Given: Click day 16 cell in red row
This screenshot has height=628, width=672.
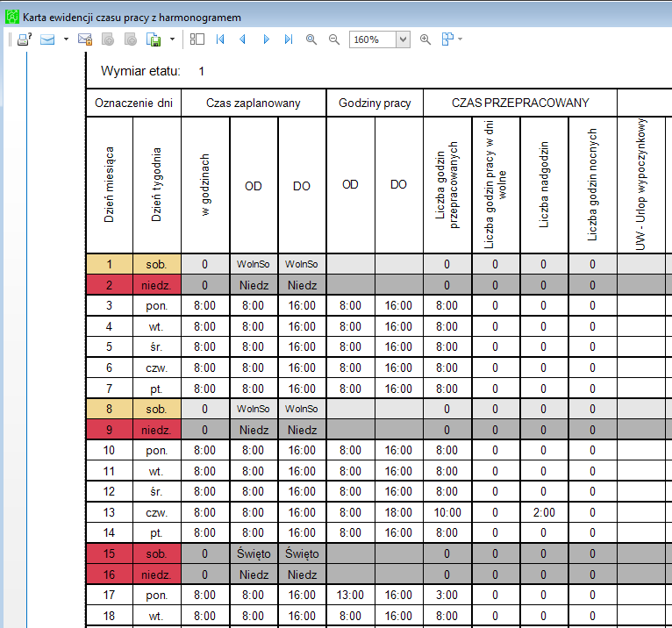Looking at the screenshot, I should 110,574.
